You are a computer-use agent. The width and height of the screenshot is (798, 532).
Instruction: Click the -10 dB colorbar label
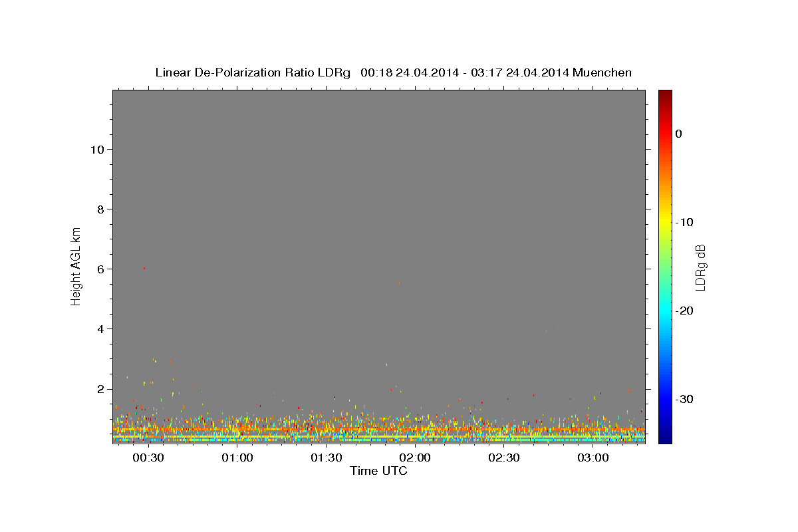pyautogui.click(x=685, y=222)
